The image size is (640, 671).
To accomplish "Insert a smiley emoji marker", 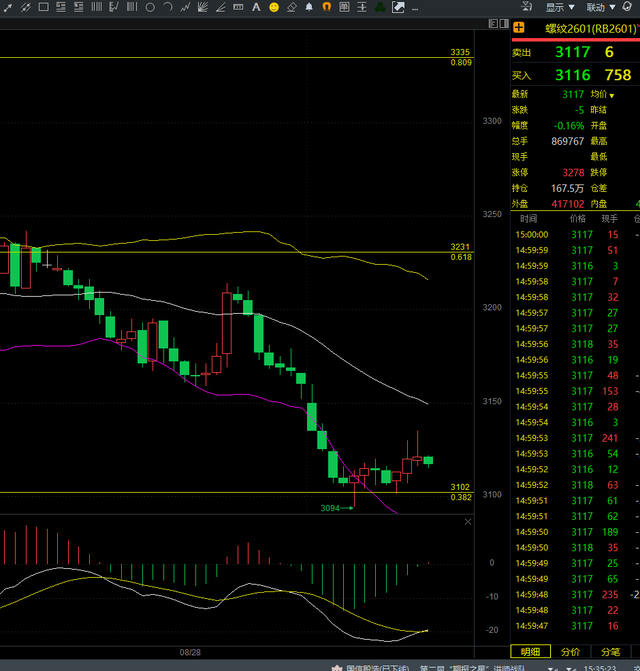I will [x=272, y=7].
